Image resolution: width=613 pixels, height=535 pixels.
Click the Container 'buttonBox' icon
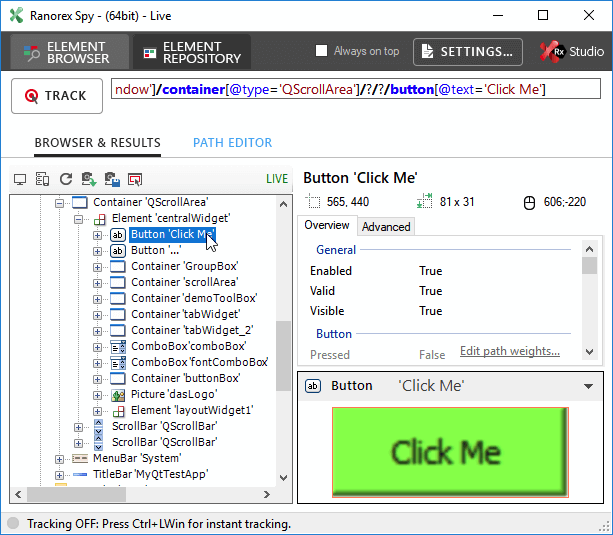point(118,379)
